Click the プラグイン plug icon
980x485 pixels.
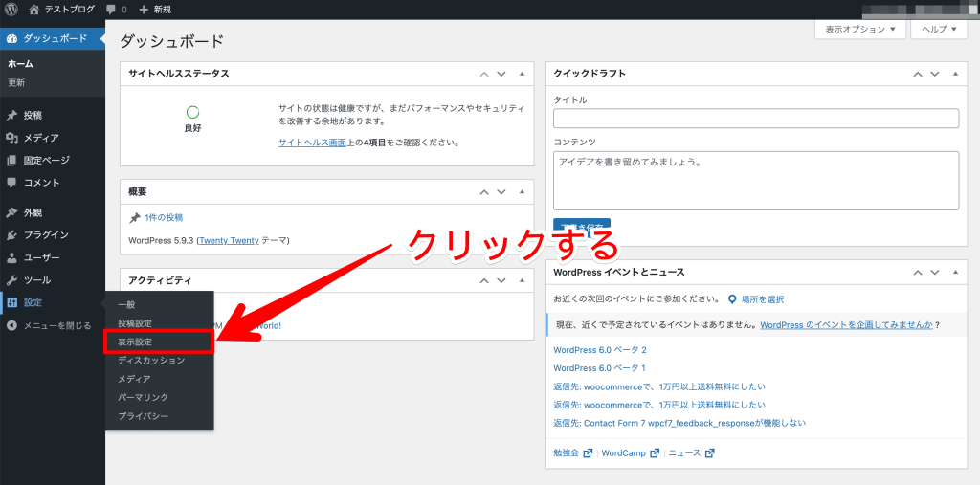point(11,235)
